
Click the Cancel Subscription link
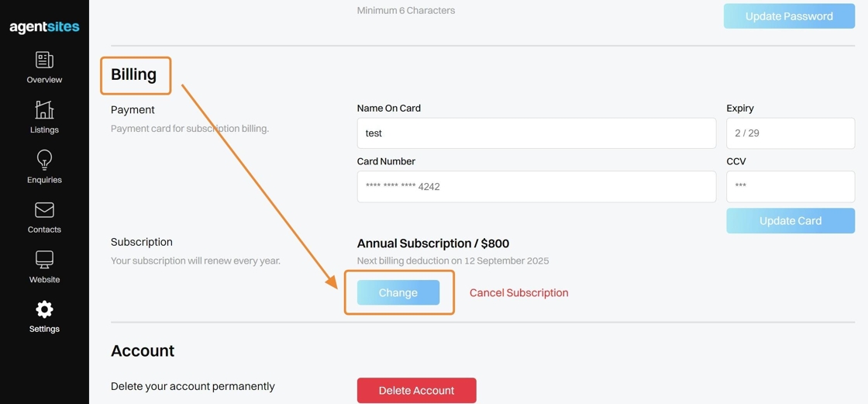(x=518, y=293)
